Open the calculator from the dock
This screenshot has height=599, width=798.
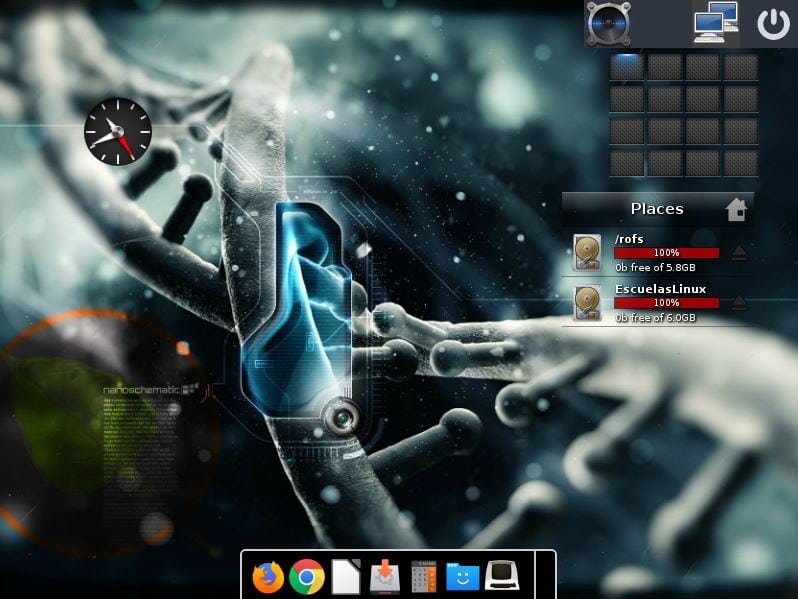coord(423,577)
